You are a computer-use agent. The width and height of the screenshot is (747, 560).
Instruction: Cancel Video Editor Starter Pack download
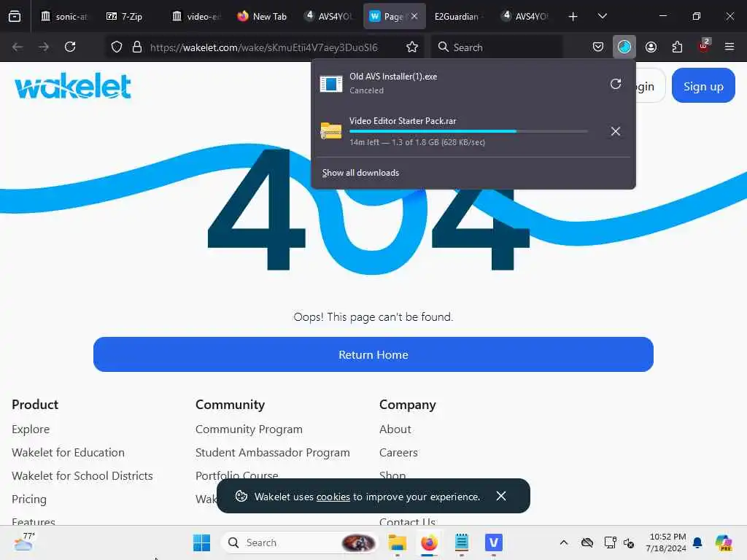point(616,131)
